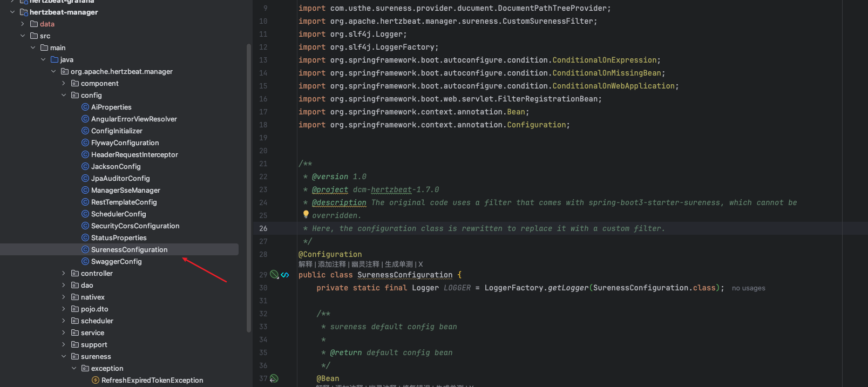The image size is (868, 387).
Task: Click the SwaggerConfig class icon
Action: 85,261
